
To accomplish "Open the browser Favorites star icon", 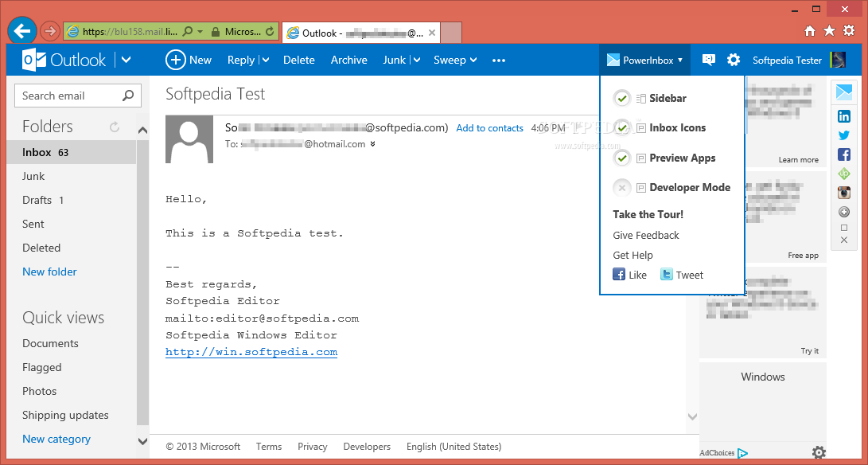I will (x=829, y=30).
